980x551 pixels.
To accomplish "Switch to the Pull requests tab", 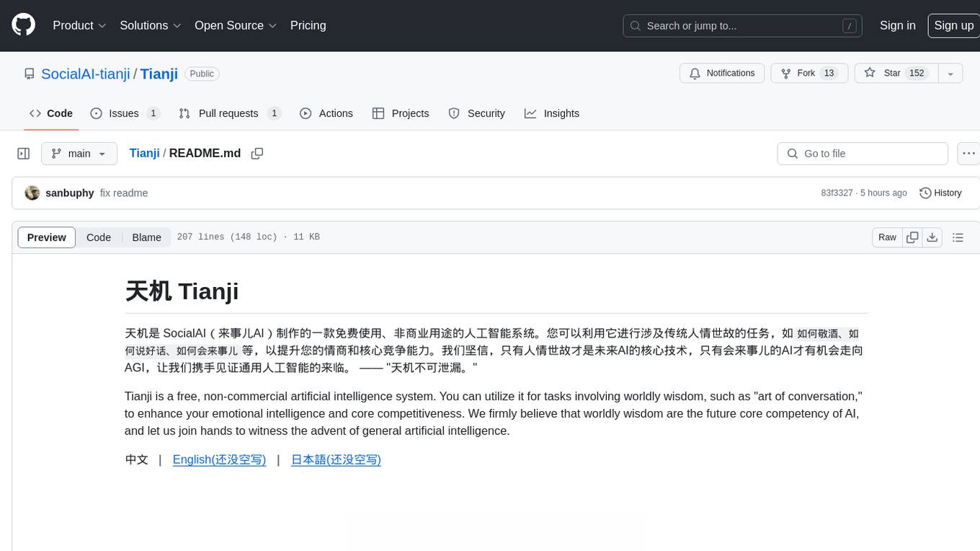I will pos(229,113).
